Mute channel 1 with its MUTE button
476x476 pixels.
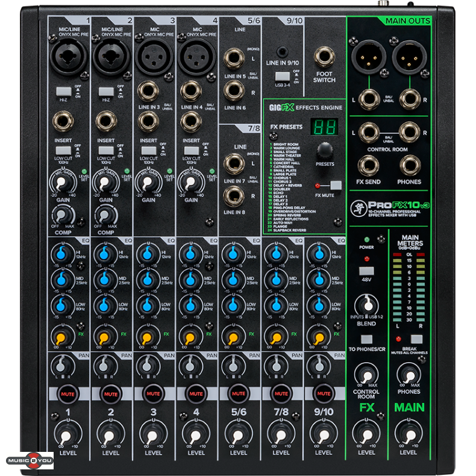tap(67, 393)
